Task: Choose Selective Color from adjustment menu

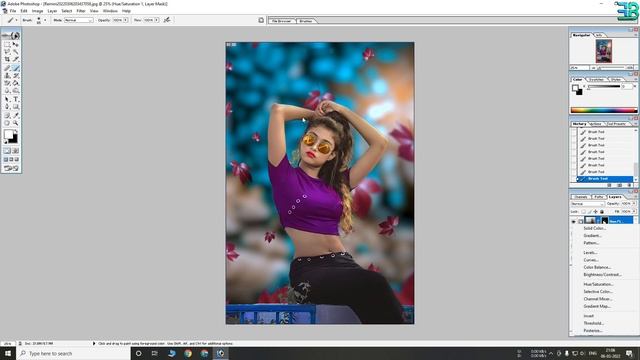Action: 598,292
